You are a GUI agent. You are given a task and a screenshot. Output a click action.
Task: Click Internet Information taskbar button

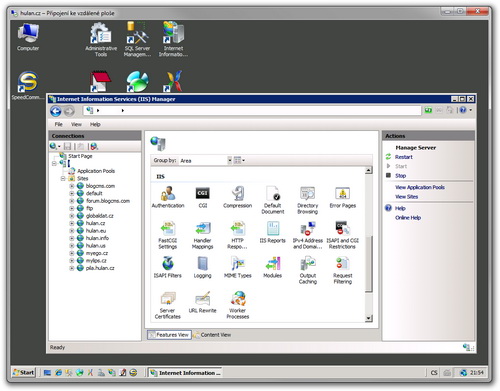(x=185, y=373)
